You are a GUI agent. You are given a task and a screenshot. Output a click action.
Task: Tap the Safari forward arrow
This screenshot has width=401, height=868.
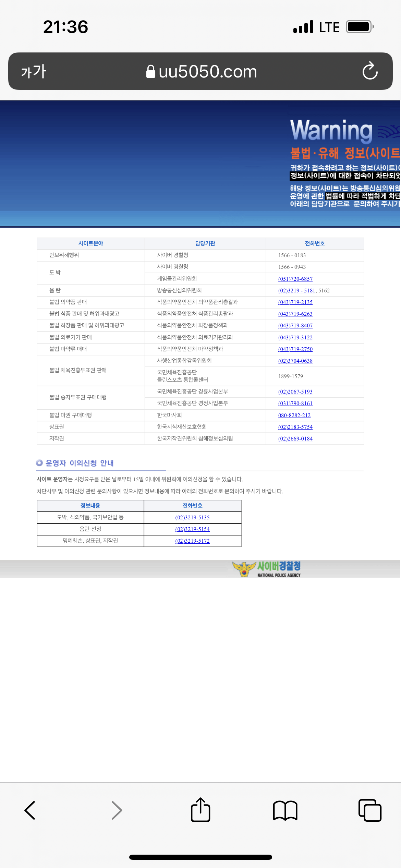117,810
